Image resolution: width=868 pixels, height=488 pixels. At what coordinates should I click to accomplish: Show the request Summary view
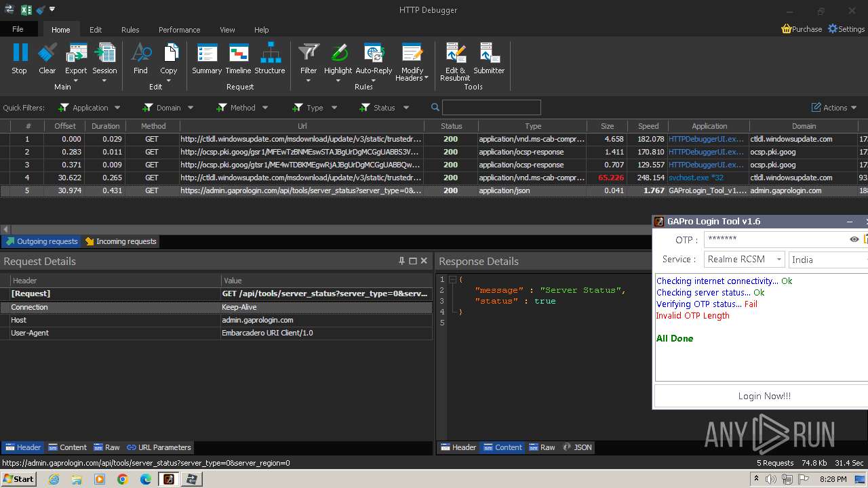207,58
